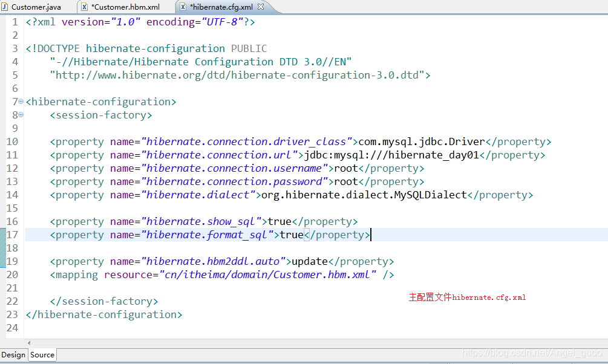Screen dimensions: 608x364
Task: Click jdbc:mysql:///hibernate_day01 URL value
Action: coord(391,155)
